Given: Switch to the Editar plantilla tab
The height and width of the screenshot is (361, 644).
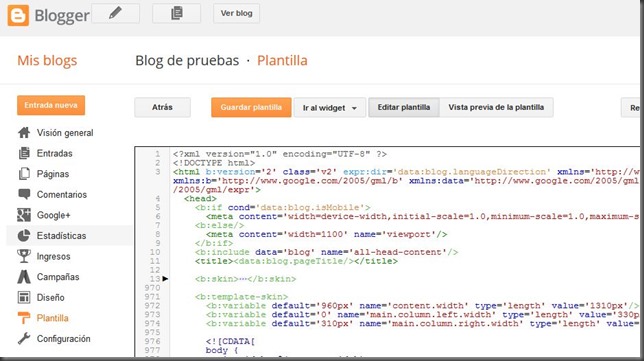Looking at the screenshot, I should click(404, 107).
